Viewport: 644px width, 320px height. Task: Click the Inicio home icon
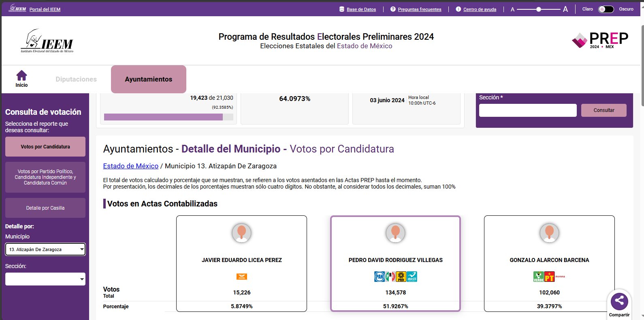tap(21, 76)
